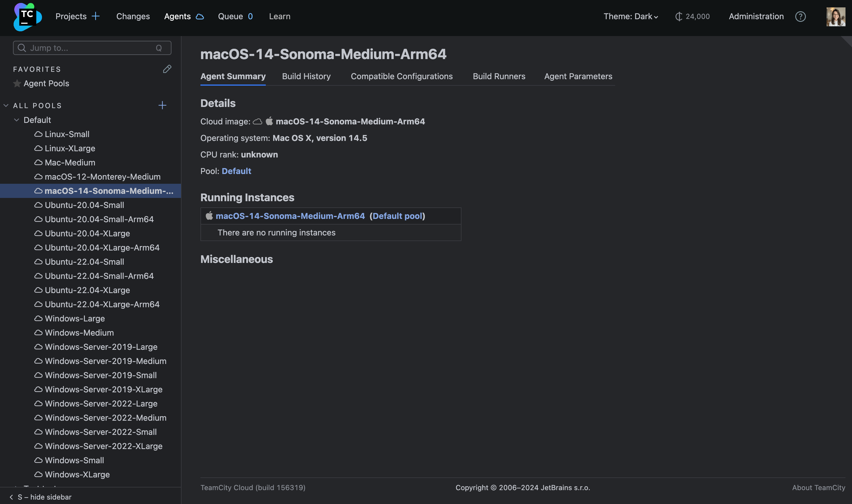Switch to the Build History tab
The height and width of the screenshot is (504, 852).
point(306,77)
